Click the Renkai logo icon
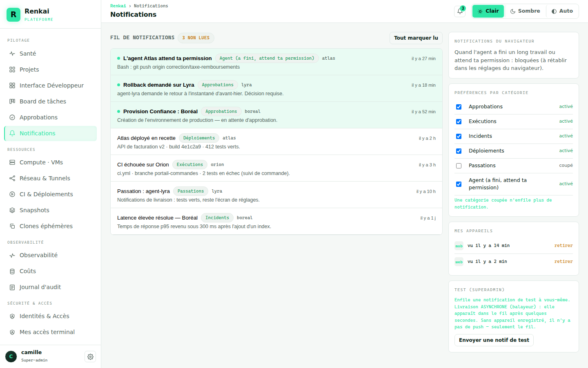 pos(13,15)
